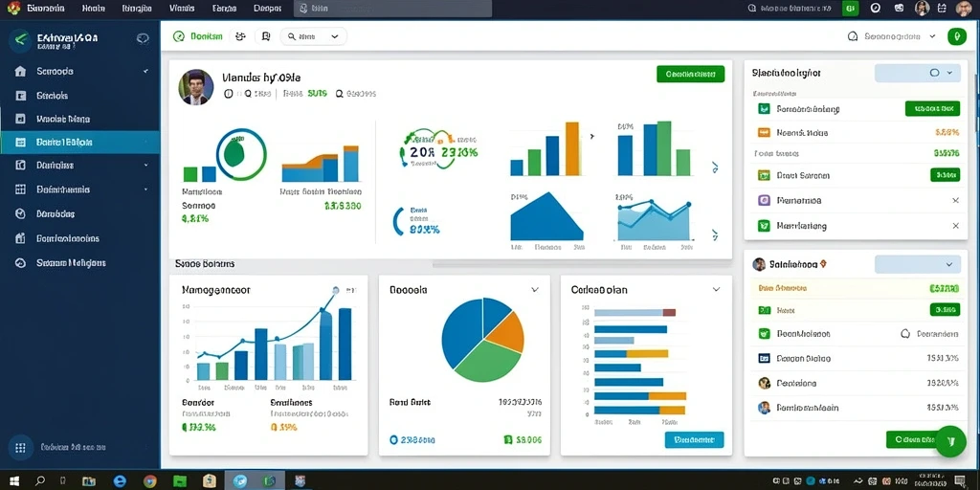The image size is (980, 490).
Task: Click the green button in profile card
Action: (x=691, y=74)
